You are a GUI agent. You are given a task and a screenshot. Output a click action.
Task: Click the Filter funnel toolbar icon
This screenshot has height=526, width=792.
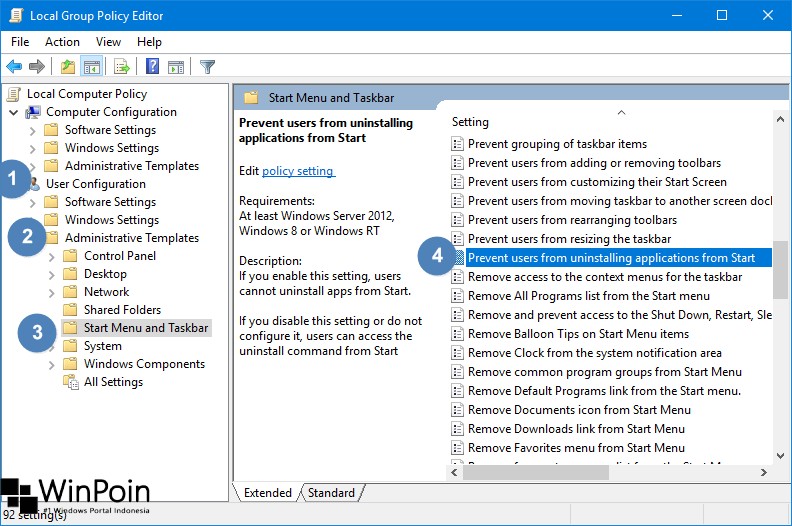point(207,66)
